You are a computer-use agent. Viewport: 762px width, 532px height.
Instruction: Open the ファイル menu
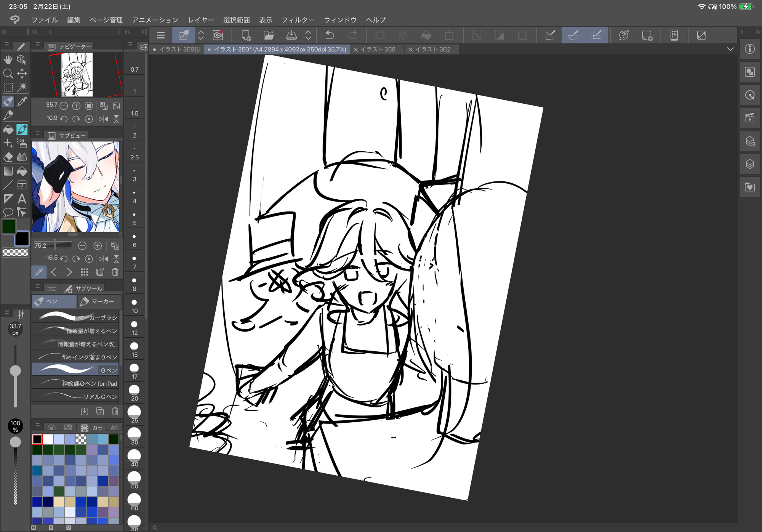(45, 20)
